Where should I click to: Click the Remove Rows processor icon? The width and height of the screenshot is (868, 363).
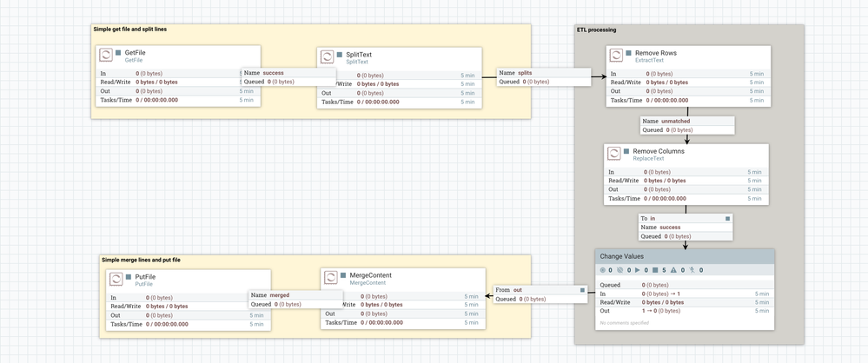(x=617, y=56)
